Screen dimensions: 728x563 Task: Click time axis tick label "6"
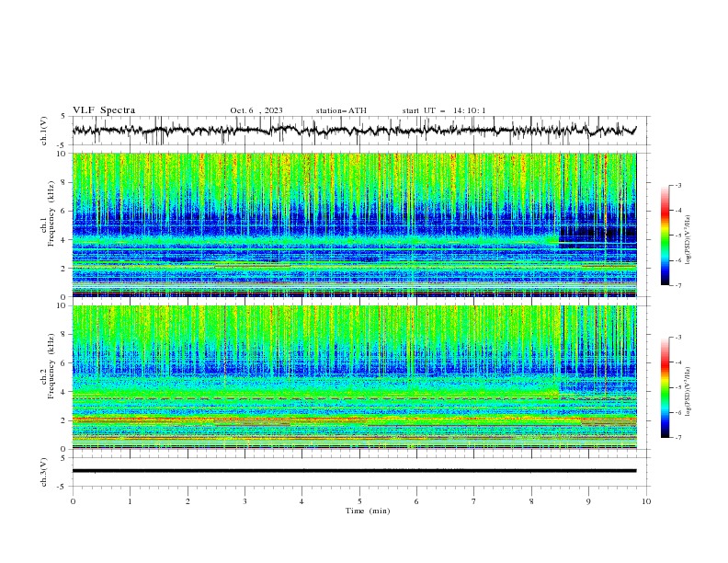click(416, 501)
